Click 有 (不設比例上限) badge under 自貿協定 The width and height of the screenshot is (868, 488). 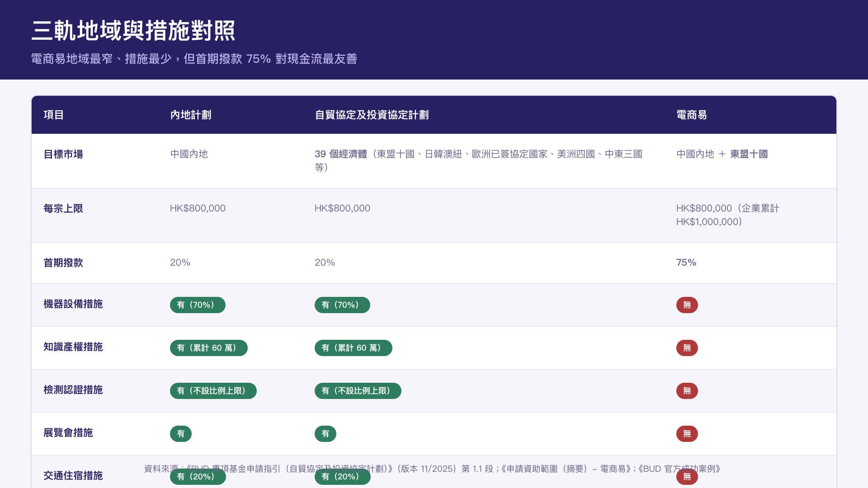coord(358,391)
